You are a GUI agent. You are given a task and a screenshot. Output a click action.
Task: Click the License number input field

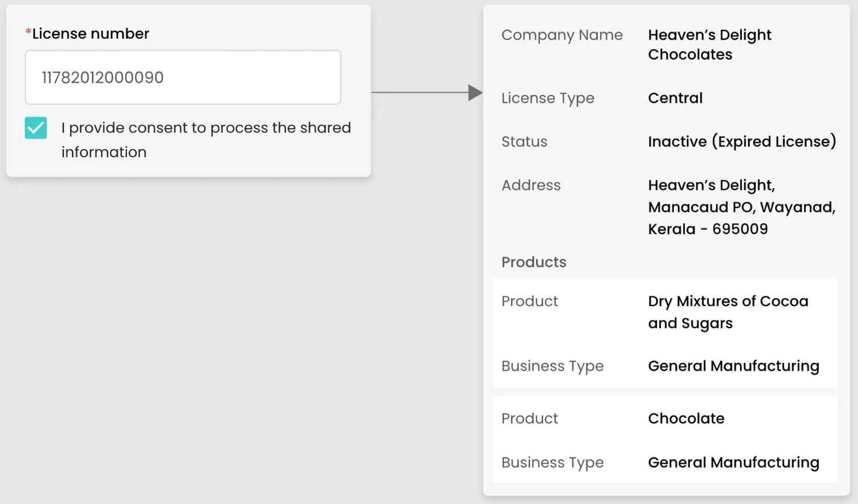tap(183, 77)
